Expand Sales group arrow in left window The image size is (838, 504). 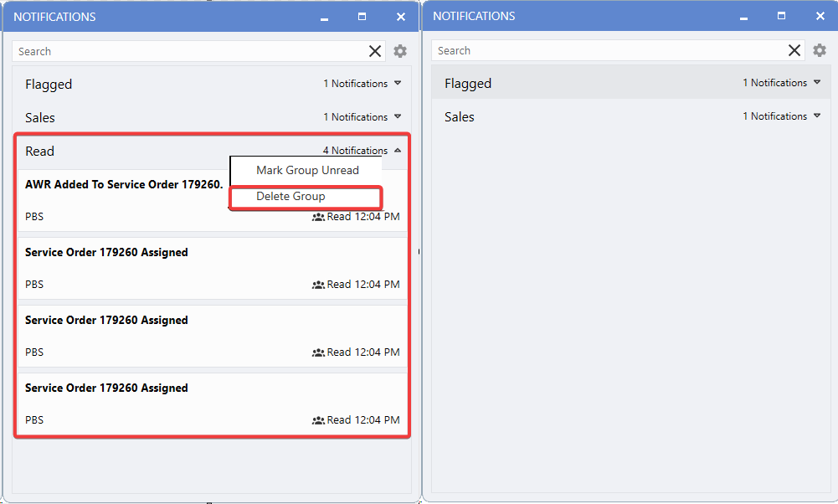398,116
